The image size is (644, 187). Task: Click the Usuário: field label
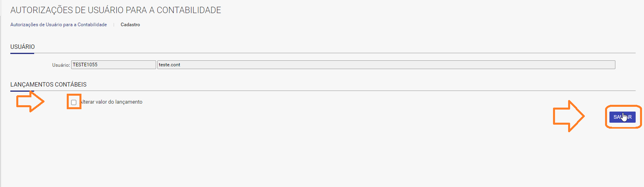[x=61, y=65]
